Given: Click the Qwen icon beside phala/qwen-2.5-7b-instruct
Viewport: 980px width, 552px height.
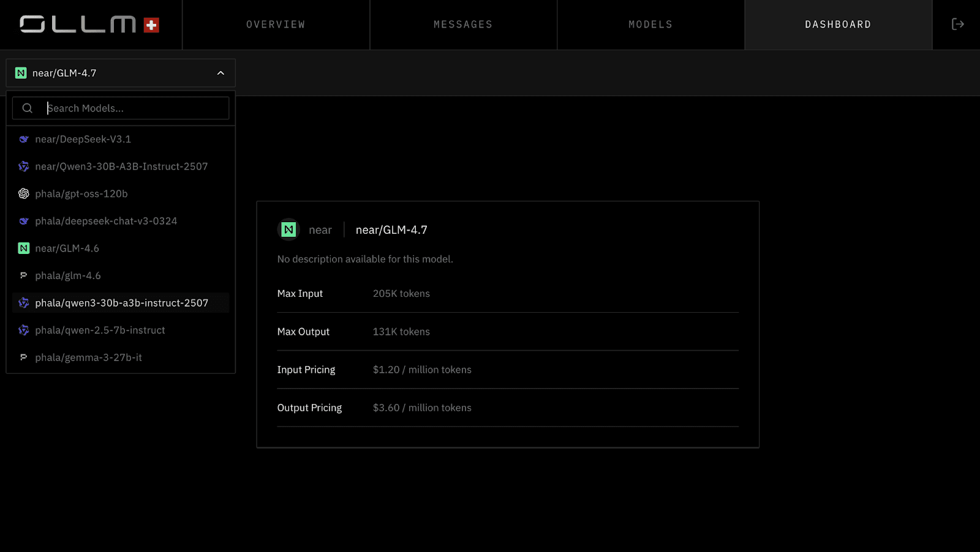Looking at the screenshot, I should pyautogui.click(x=24, y=330).
